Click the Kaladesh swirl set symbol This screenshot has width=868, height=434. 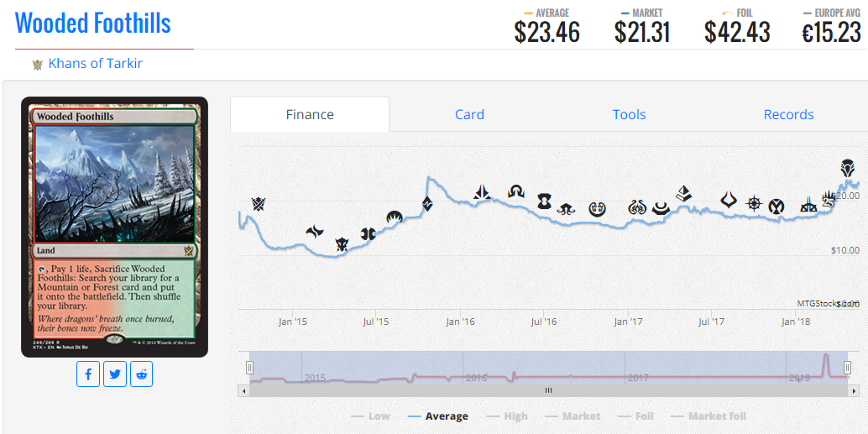(x=597, y=209)
